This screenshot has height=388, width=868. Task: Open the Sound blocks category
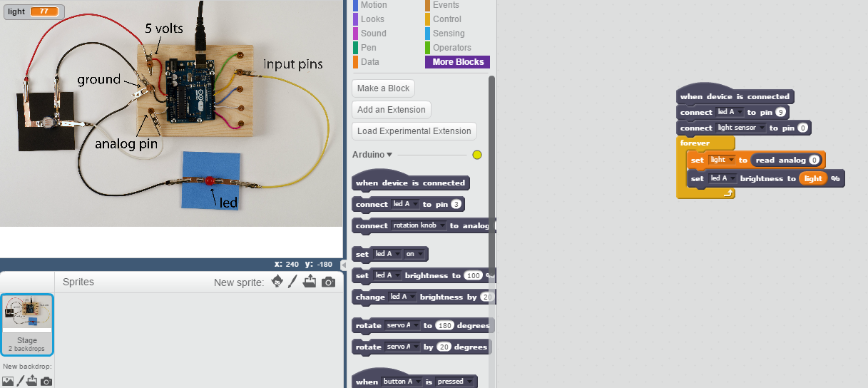pos(373,34)
